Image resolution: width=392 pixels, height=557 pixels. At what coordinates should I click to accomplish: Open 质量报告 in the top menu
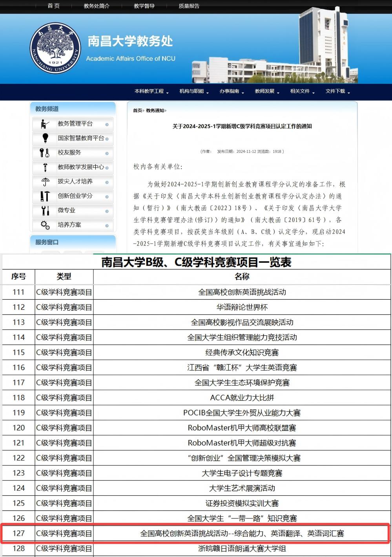pyautogui.click(x=189, y=6)
